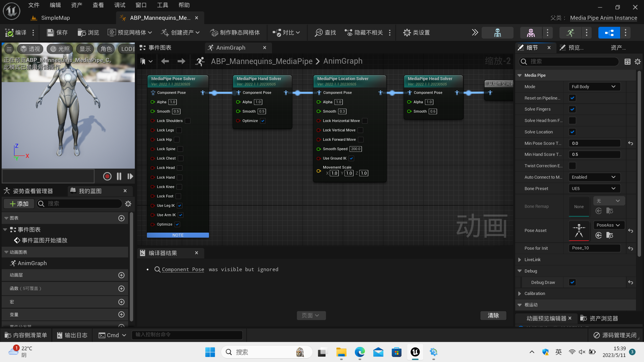
Task: Change the Bone Preset UE5 dropdown
Action: pyautogui.click(x=594, y=188)
